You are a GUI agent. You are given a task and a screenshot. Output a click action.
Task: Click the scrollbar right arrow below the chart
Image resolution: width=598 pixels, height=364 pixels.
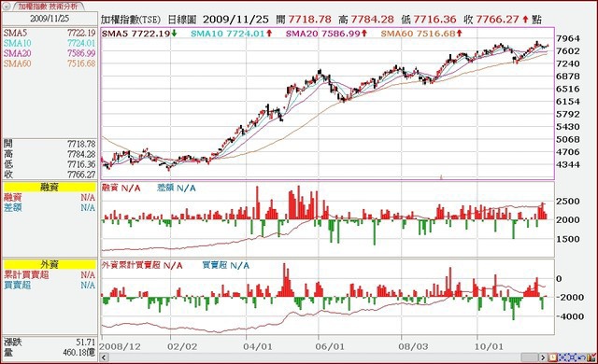[543, 357]
